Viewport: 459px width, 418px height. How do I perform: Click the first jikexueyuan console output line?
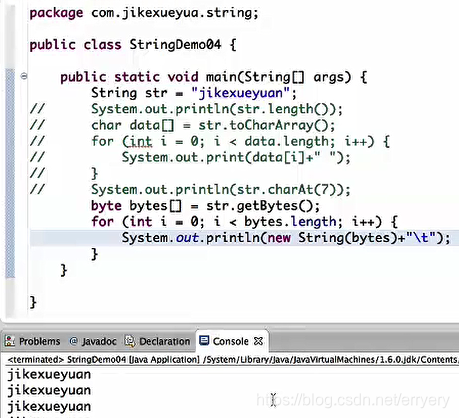(x=49, y=375)
